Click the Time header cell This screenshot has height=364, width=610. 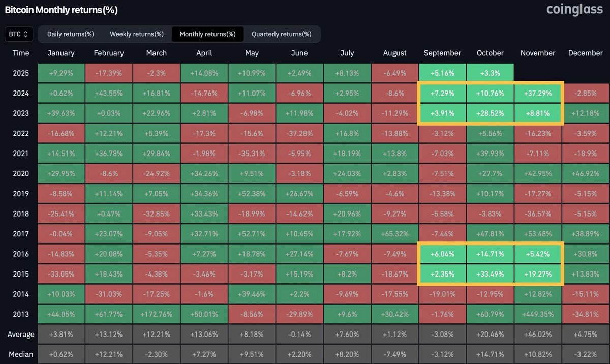(21, 53)
